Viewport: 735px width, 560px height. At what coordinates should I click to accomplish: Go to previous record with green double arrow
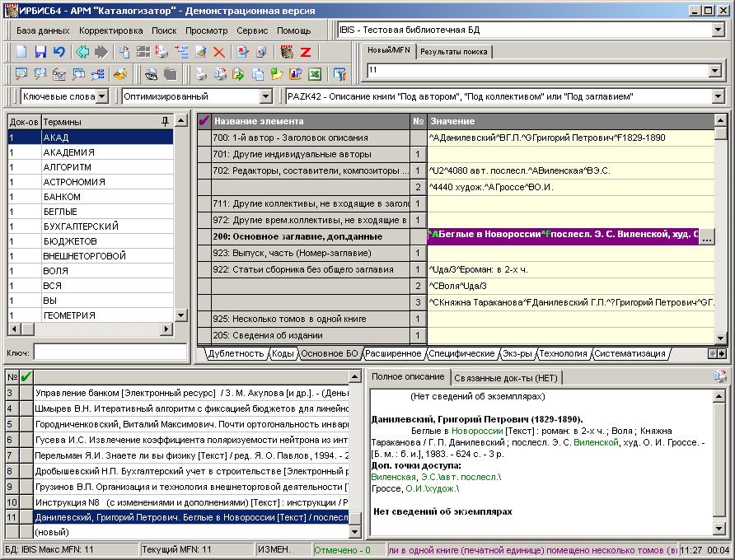[x=82, y=52]
